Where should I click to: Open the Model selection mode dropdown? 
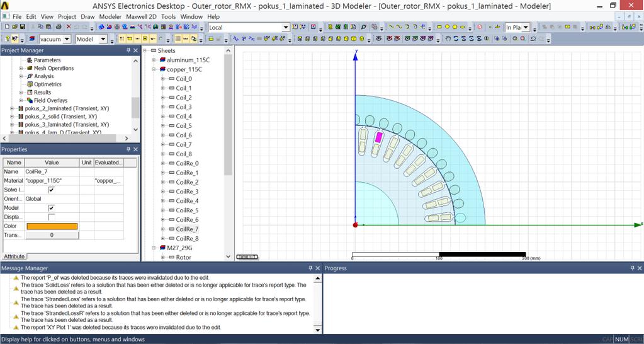103,39
